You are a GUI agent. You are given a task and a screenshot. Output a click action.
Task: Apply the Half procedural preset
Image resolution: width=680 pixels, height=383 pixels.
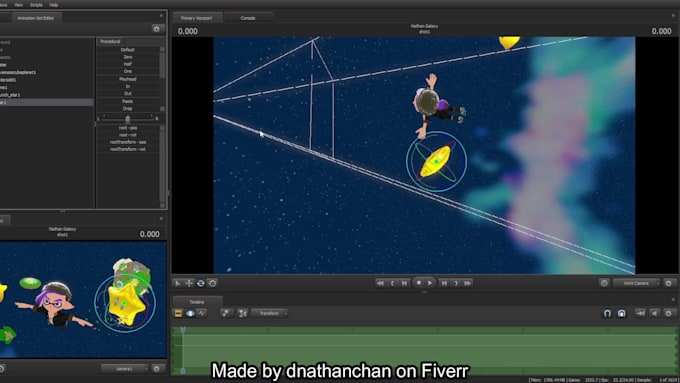pyautogui.click(x=128, y=64)
